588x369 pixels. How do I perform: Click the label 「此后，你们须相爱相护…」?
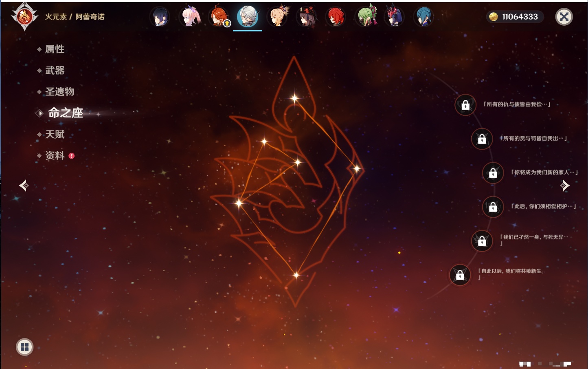[x=544, y=206]
